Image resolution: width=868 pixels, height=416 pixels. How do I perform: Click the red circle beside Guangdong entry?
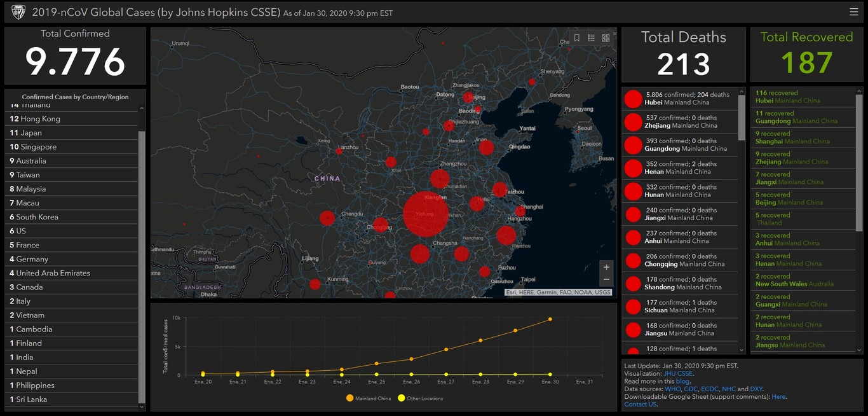[633, 145]
